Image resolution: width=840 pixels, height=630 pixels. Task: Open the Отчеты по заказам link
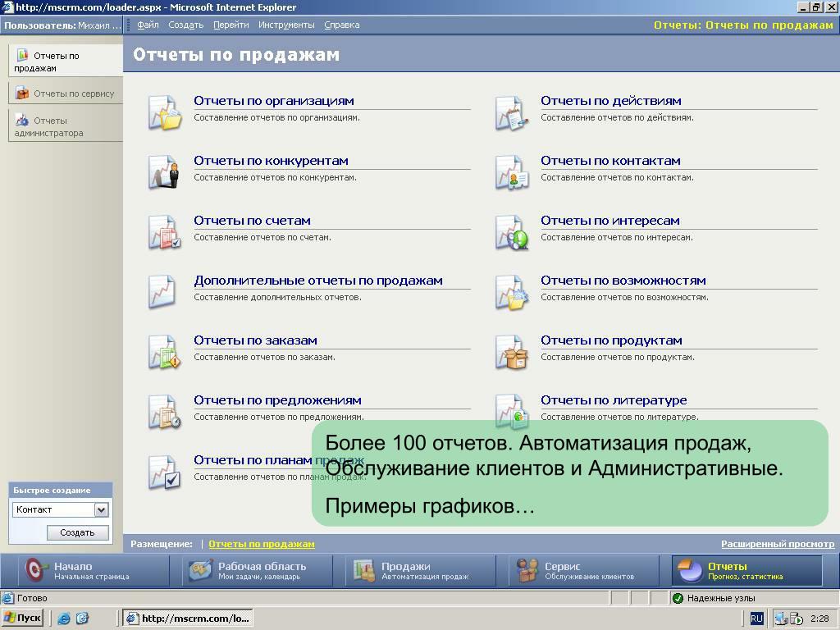click(256, 340)
